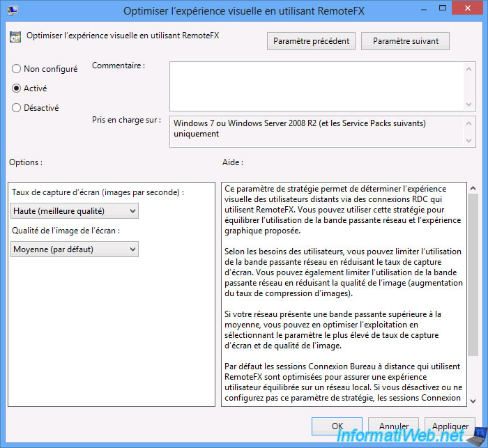Click comment box scroll up arrow

(x=469, y=69)
